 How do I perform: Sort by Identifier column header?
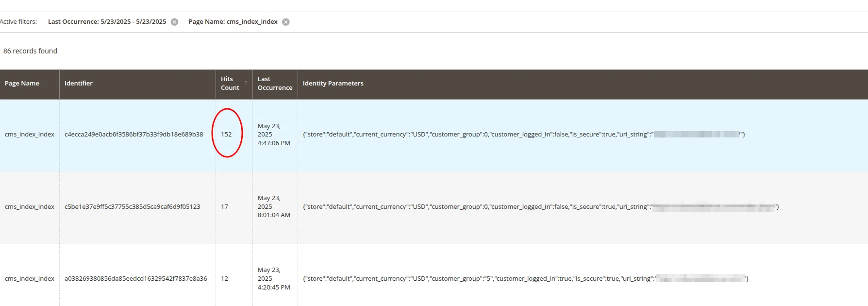137,84
